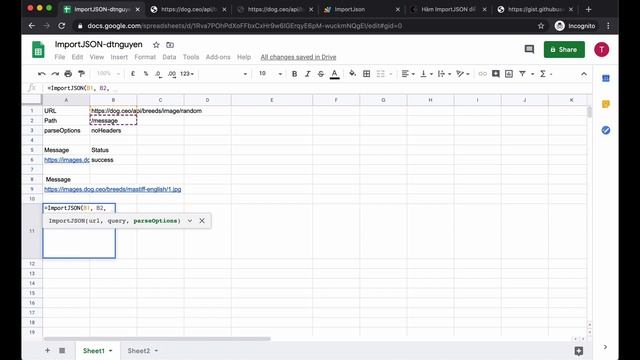Viewport: 640px width, 360px height.
Task: Open the Edit menu
Action: click(77, 57)
